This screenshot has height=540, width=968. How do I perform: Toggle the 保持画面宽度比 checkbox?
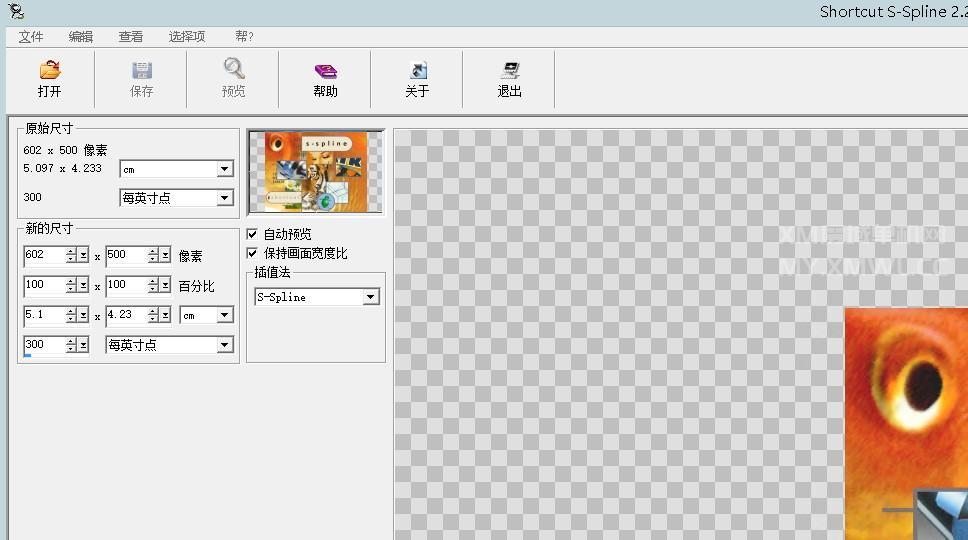(x=253, y=253)
